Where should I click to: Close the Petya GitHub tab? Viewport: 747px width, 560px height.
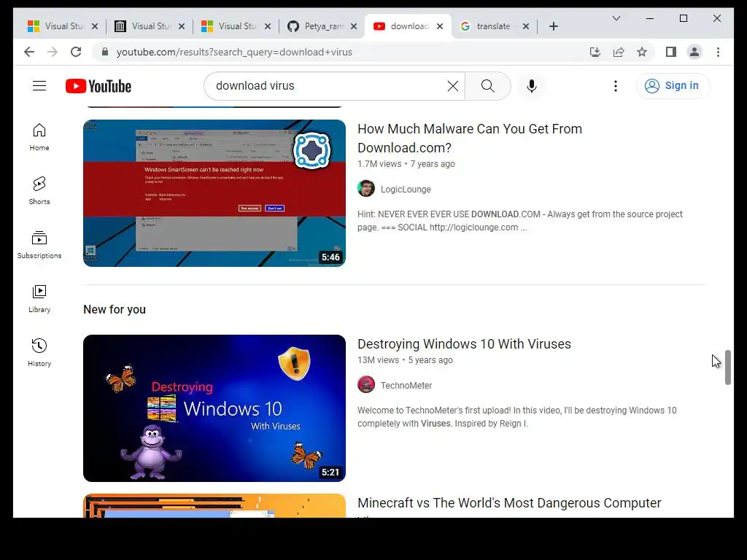tap(354, 26)
